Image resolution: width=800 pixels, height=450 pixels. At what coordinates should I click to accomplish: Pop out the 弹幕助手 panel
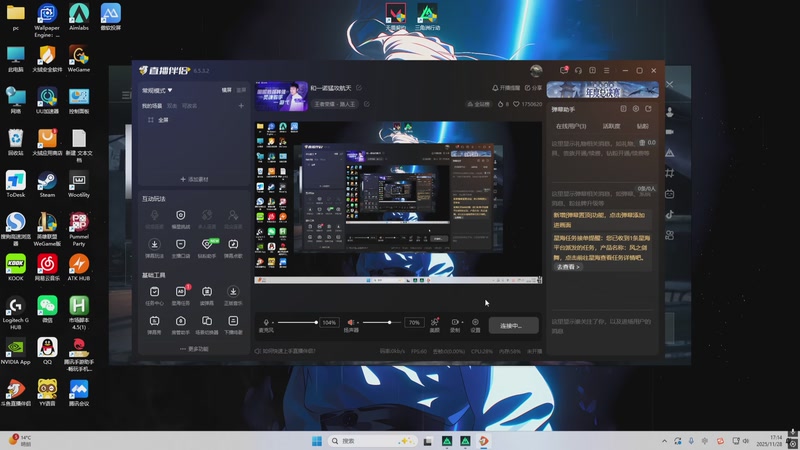(648, 109)
